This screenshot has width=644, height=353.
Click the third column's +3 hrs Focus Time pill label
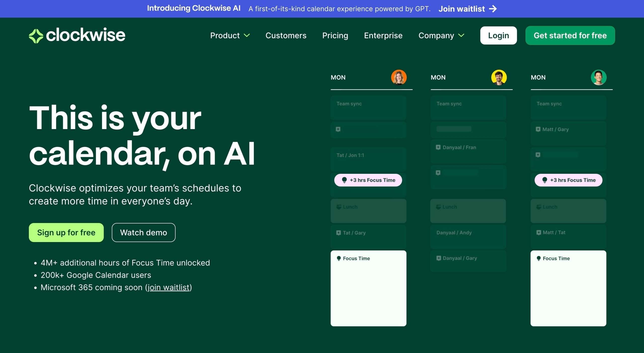[573, 180]
